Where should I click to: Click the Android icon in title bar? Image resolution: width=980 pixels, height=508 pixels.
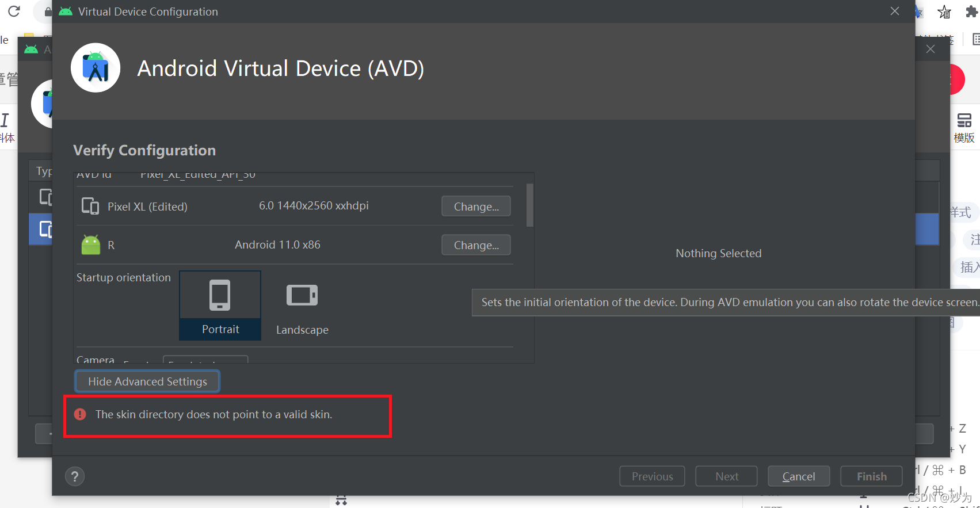pos(66,12)
